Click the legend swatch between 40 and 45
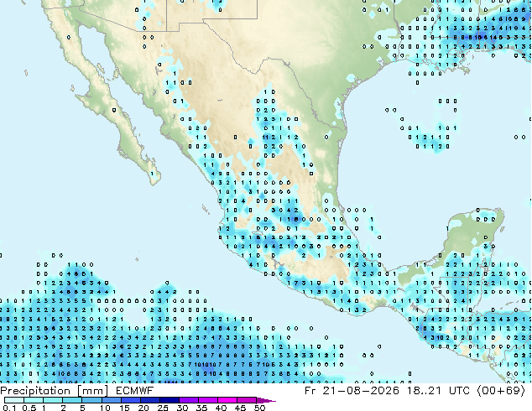Screen dimensions: 532x411 (227, 400)
